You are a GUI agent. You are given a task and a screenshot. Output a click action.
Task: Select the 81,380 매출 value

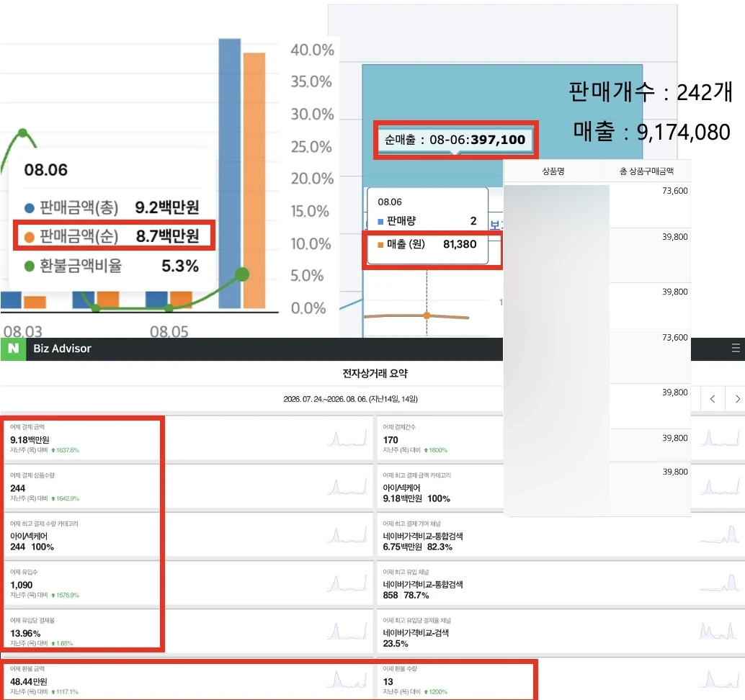click(x=460, y=244)
